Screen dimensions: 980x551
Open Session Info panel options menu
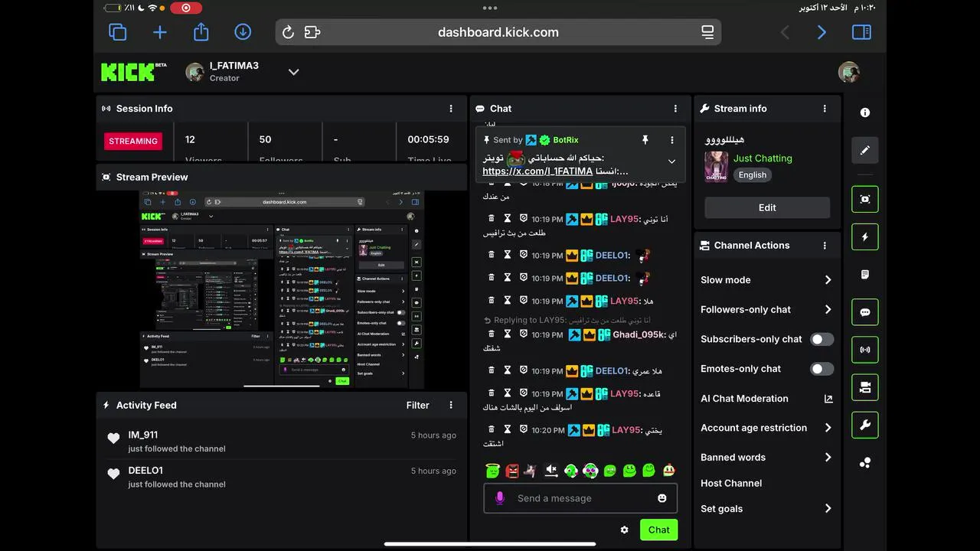click(451, 109)
